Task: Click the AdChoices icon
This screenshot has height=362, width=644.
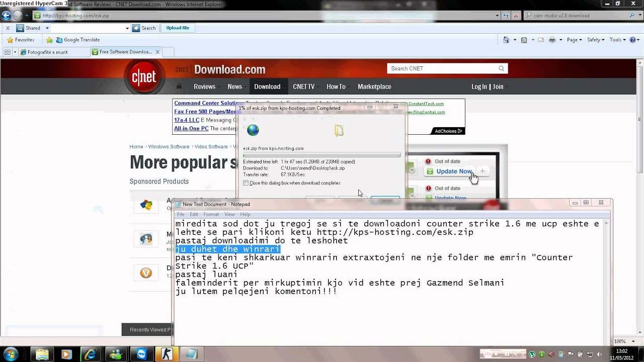Action: 448,131
